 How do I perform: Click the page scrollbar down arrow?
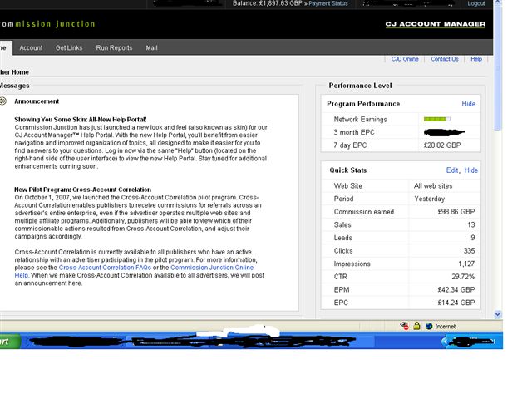point(497,314)
